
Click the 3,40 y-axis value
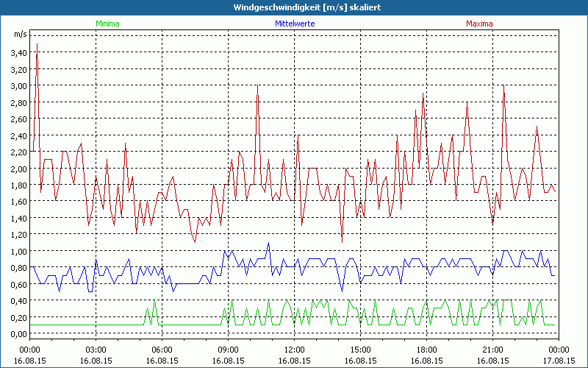click(x=18, y=53)
